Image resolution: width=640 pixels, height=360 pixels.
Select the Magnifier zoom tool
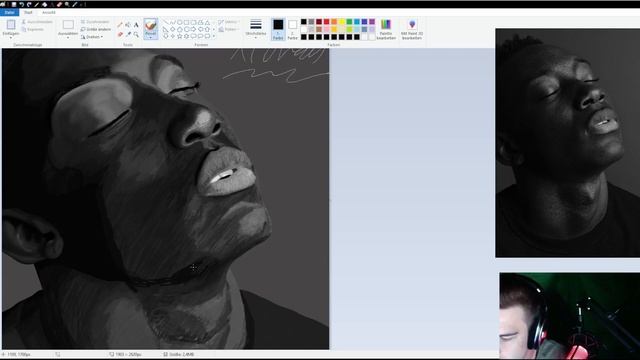136,35
